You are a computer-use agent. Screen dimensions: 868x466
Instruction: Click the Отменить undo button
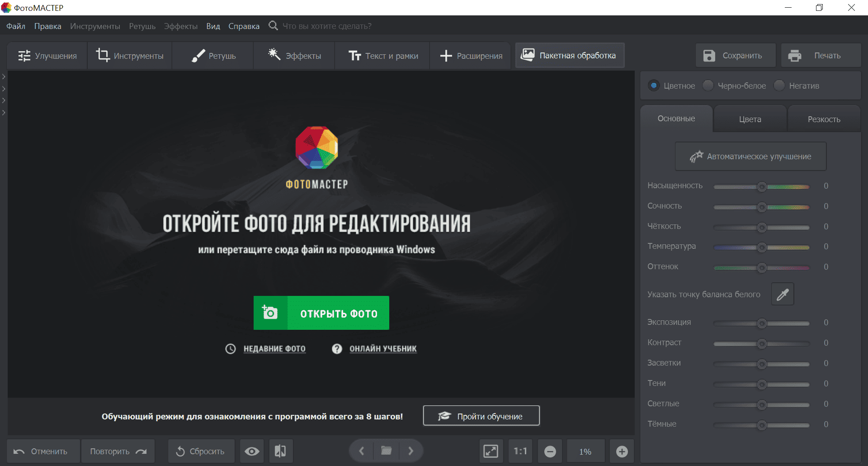[43, 451]
